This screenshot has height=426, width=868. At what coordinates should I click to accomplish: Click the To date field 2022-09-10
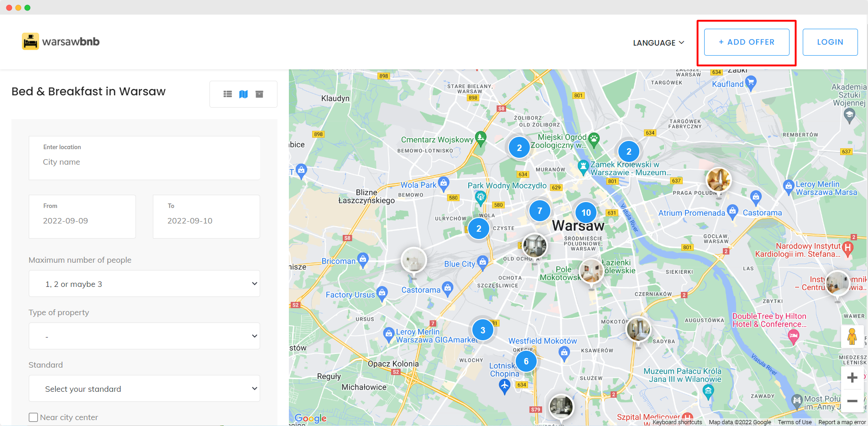pyautogui.click(x=206, y=217)
